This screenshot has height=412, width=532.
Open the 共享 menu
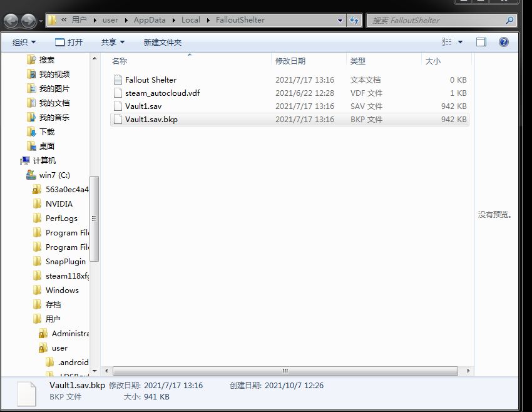(113, 42)
